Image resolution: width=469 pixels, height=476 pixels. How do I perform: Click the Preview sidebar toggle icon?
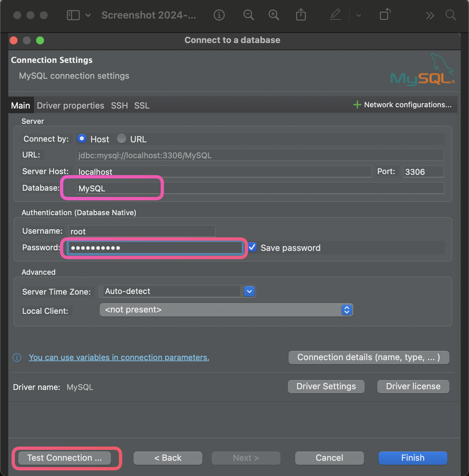click(73, 15)
